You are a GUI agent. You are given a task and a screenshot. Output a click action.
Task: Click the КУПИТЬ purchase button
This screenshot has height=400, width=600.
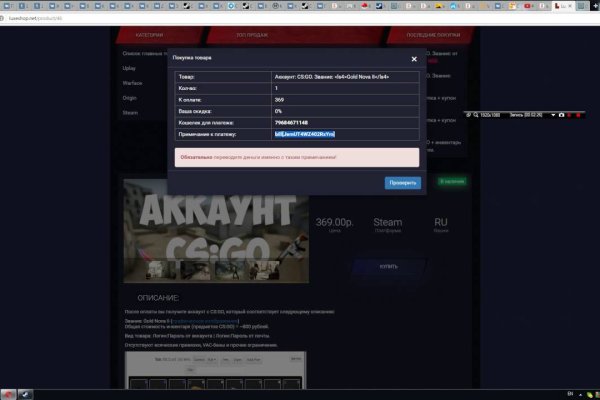tap(388, 267)
